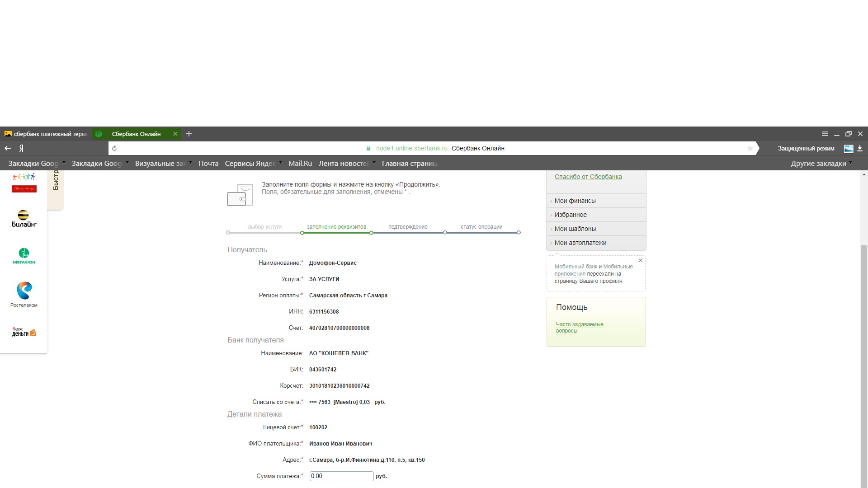Open the Почта bookmark
The width and height of the screenshot is (868, 488).
point(208,164)
